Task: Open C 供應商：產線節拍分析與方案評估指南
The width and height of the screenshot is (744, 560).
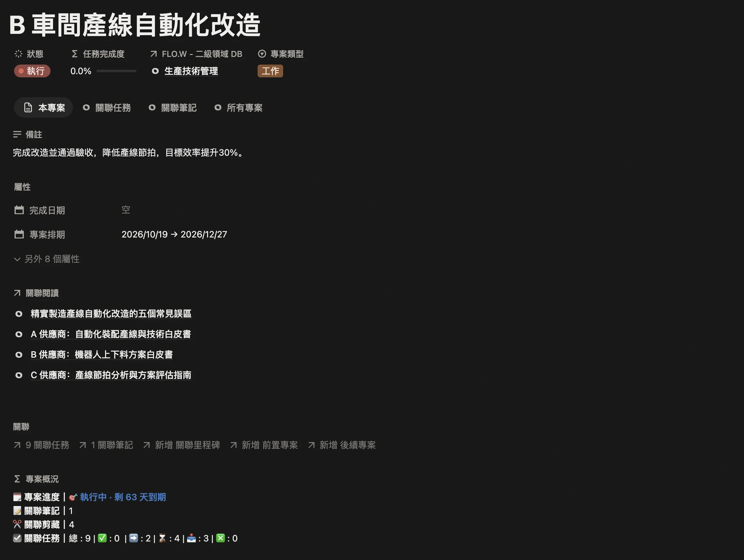Action: pyautogui.click(x=111, y=375)
